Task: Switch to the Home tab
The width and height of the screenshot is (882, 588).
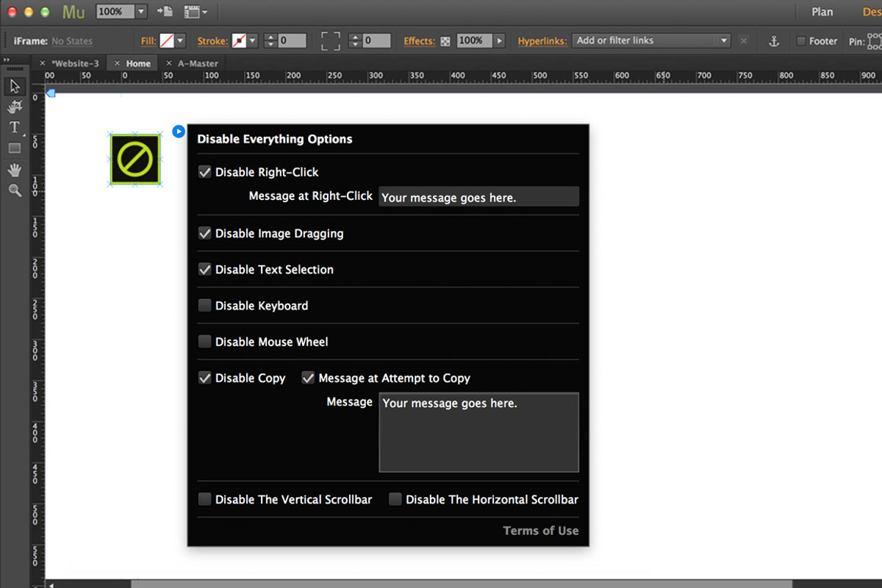Action: [138, 63]
